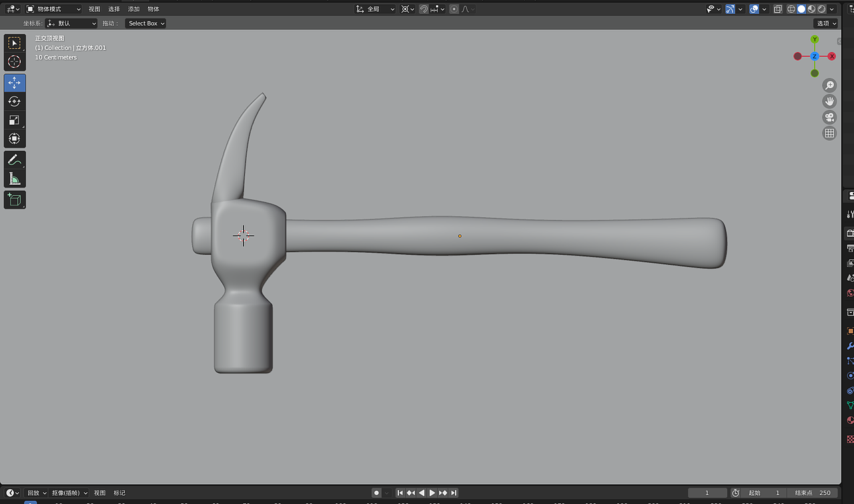Click the blue Z axis on gizmo
The height and width of the screenshot is (504, 854).
(815, 57)
